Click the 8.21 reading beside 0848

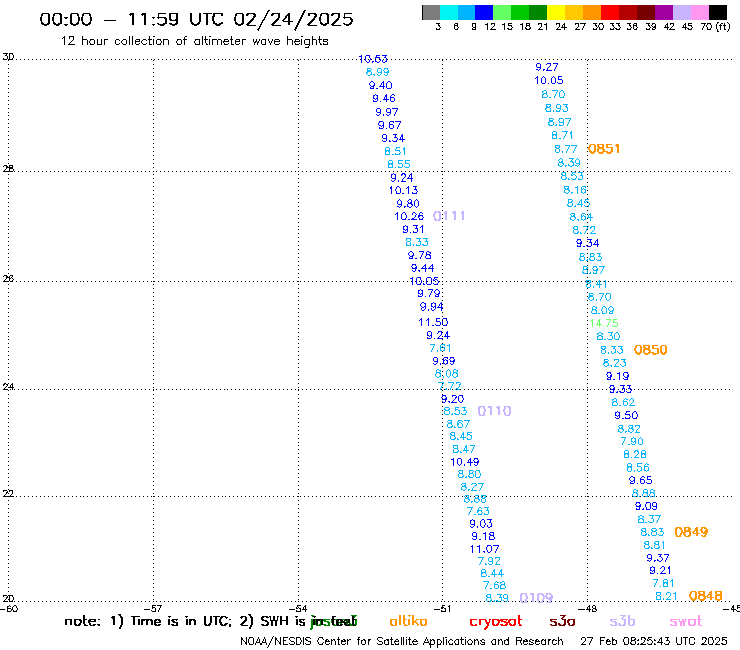[x=666, y=597]
